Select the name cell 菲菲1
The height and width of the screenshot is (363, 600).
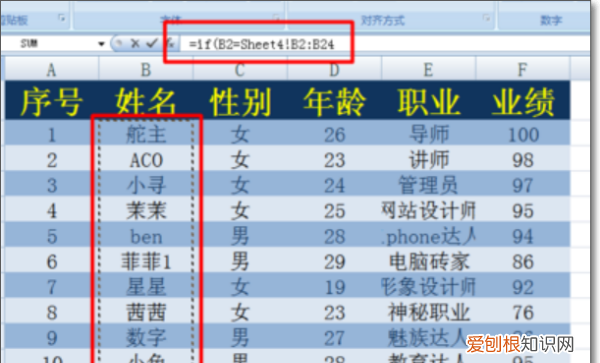[x=146, y=261]
